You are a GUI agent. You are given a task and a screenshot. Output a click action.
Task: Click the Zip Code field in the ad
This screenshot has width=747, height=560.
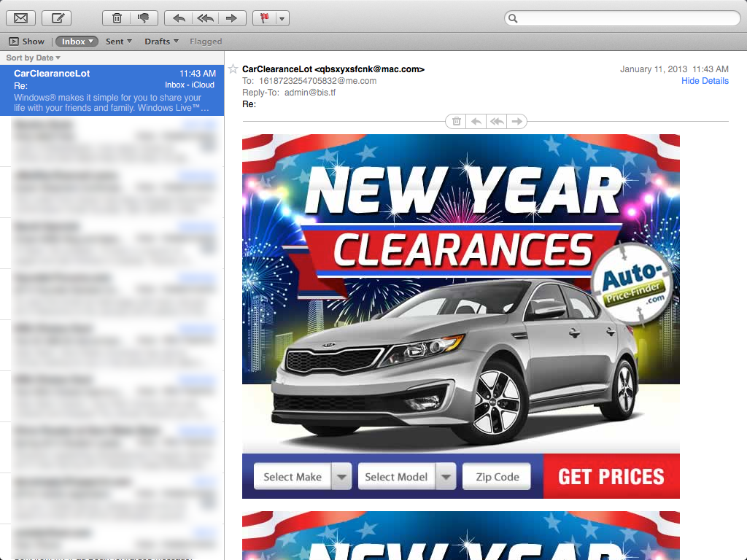pos(496,476)
